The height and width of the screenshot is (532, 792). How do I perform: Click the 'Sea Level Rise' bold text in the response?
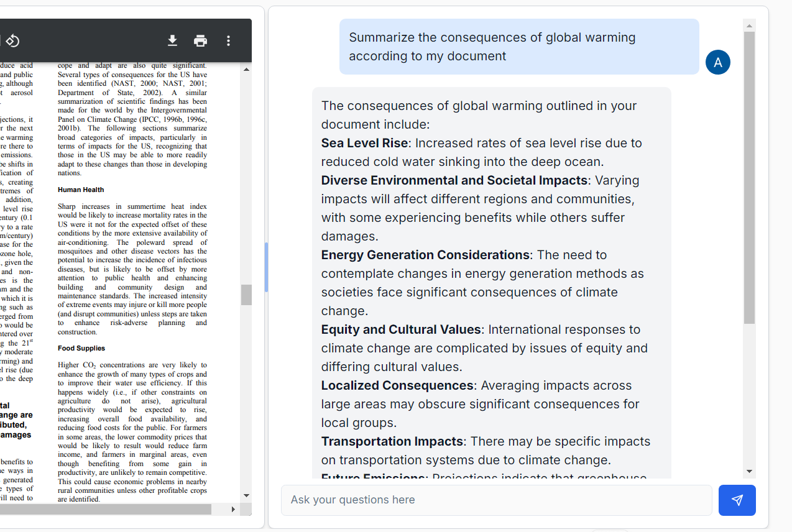[x=364, y=143]
